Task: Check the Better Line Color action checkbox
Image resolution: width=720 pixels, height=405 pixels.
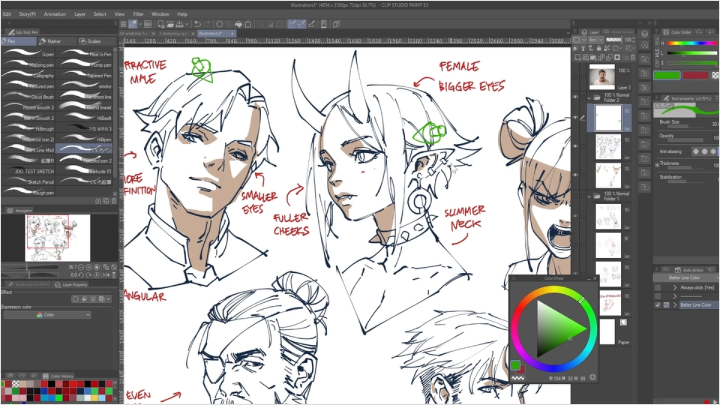Action: tap(658, 305)
